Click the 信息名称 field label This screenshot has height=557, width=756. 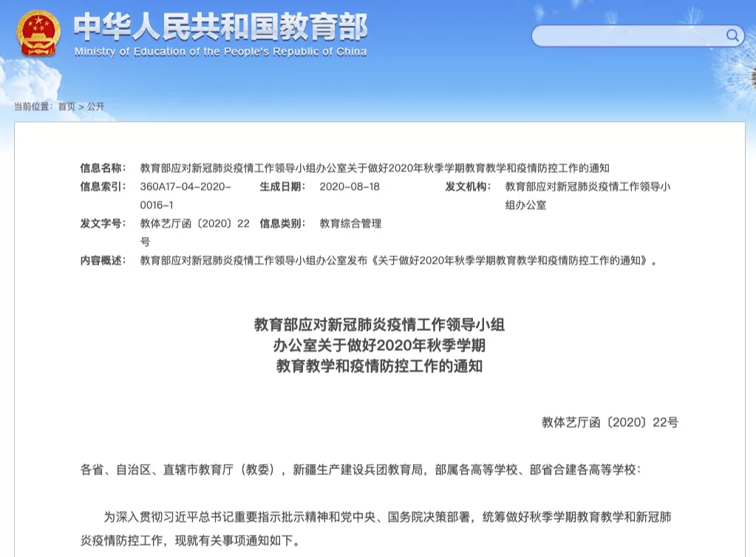(x=103, y=168)
